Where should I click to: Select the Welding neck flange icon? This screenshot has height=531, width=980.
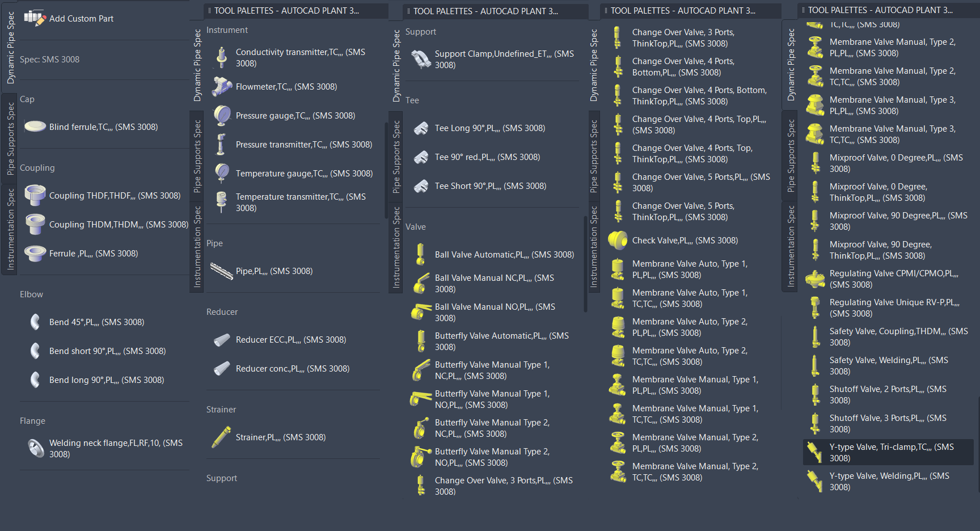36,448
